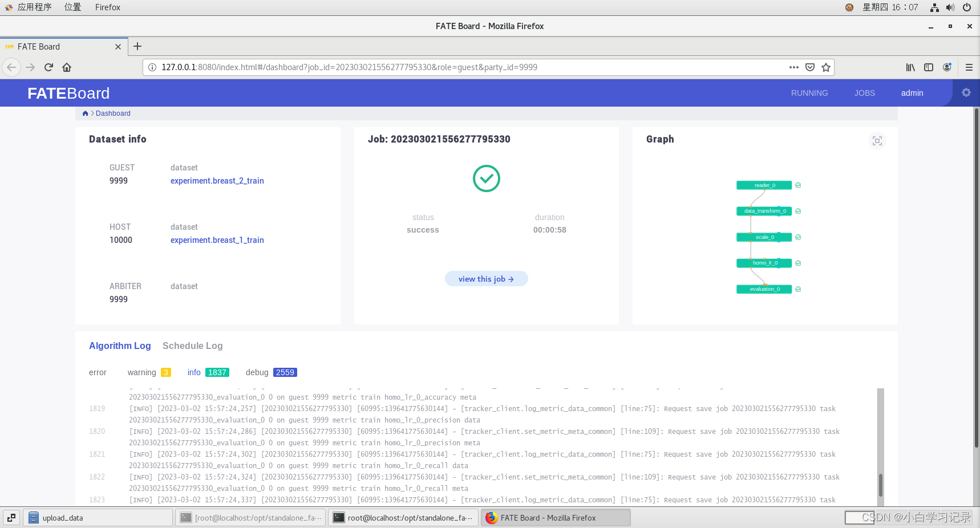Image resolution: width=980 pixels, height=528 pixels.
Task: Click the system volume icon
Action: pos(950,7)
